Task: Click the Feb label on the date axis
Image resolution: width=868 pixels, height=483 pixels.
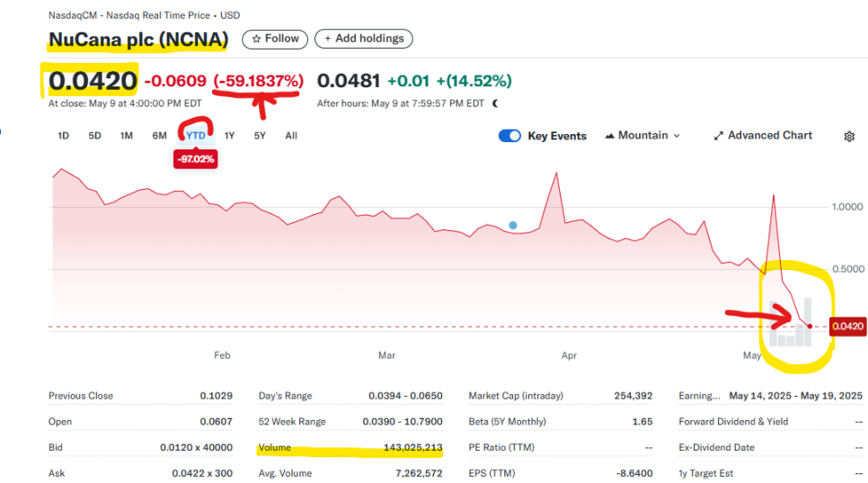Action: pos(222,355)
